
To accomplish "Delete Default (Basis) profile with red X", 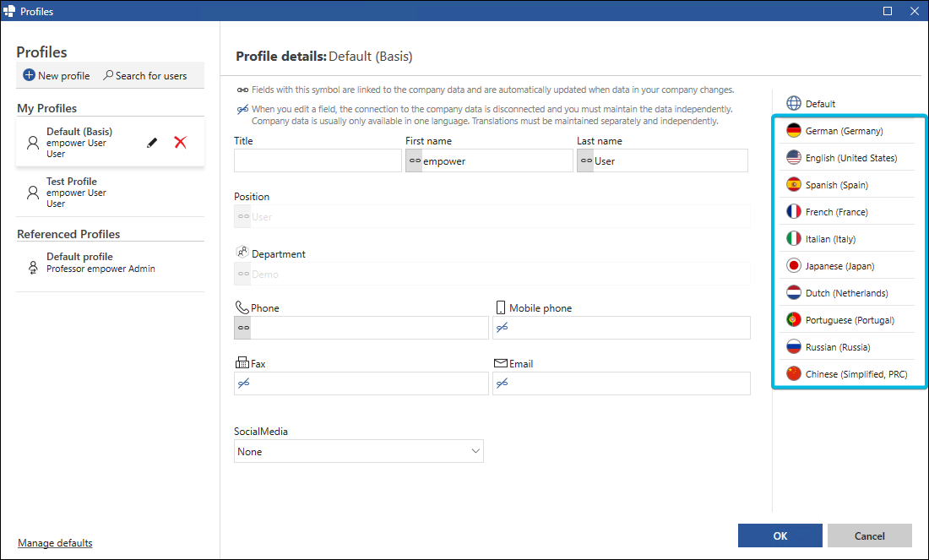I will click(x=181, y=142).
